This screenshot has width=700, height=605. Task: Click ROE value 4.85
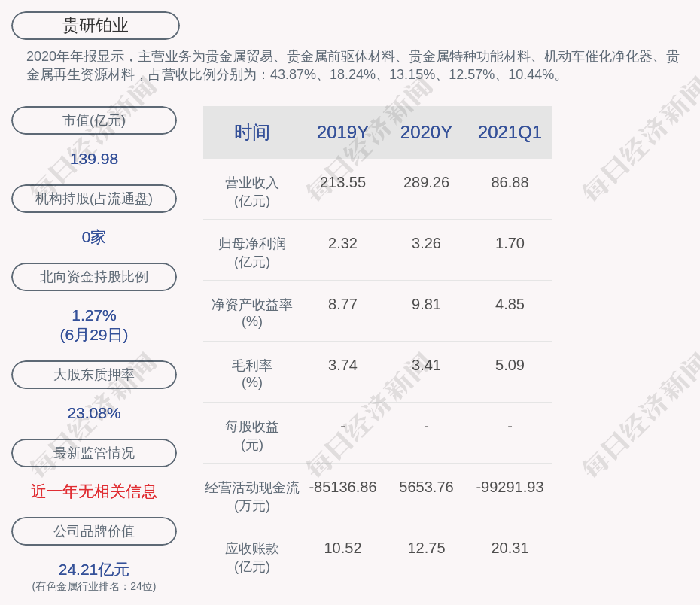pos(510,304)
